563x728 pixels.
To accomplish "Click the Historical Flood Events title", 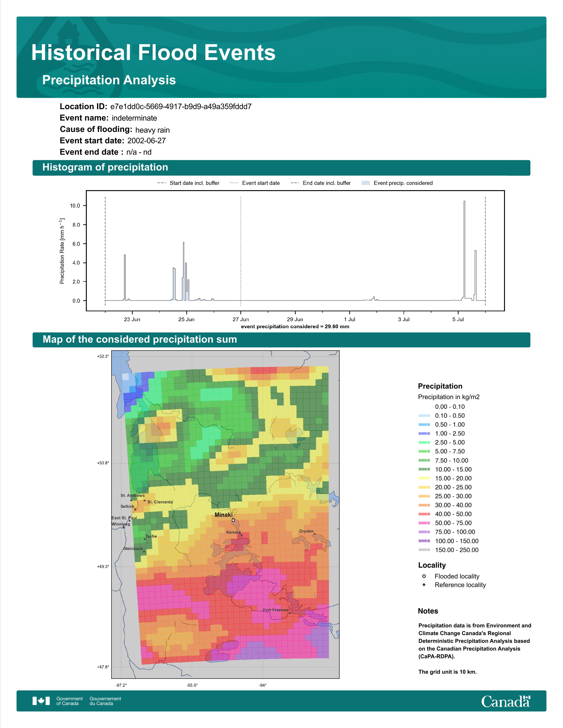I will click(153, 53).
